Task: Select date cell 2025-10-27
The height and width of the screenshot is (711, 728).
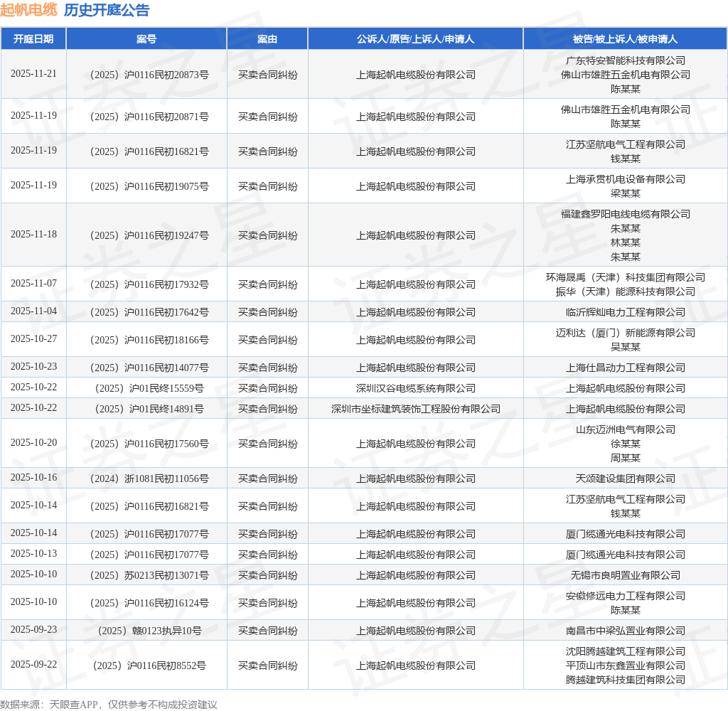Action: click(33, 338)
